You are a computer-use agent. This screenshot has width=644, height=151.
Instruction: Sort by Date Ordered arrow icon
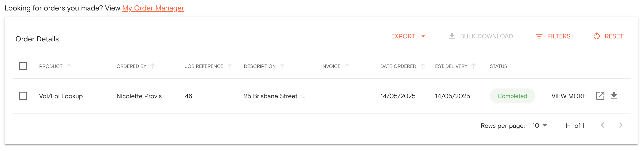point(423,66)
